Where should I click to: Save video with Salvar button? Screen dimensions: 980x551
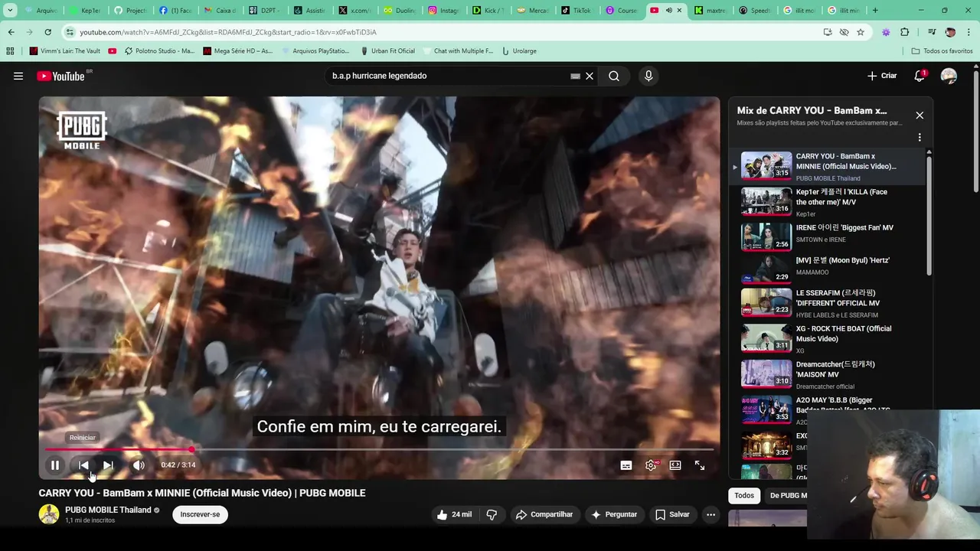672,514
